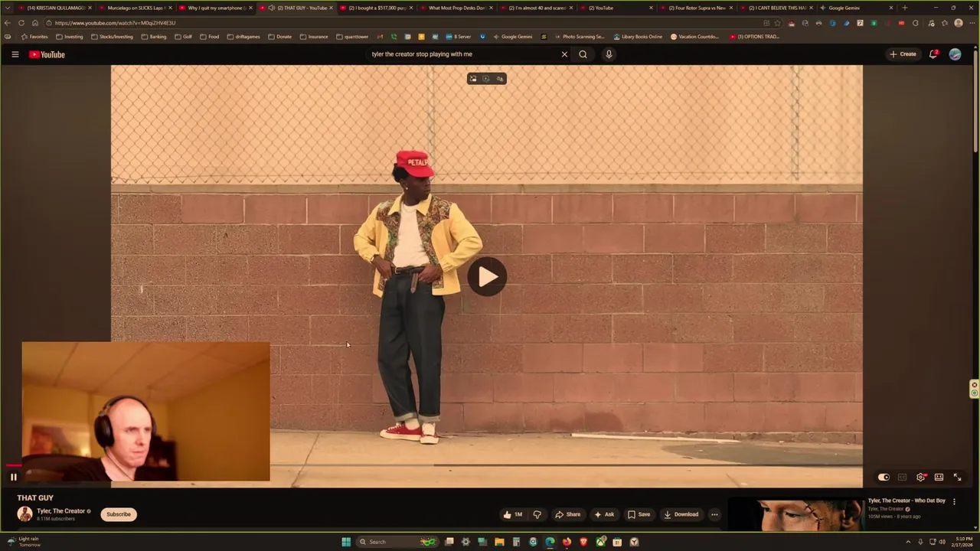Open the Google Gemini bookmark

point(513,37)
